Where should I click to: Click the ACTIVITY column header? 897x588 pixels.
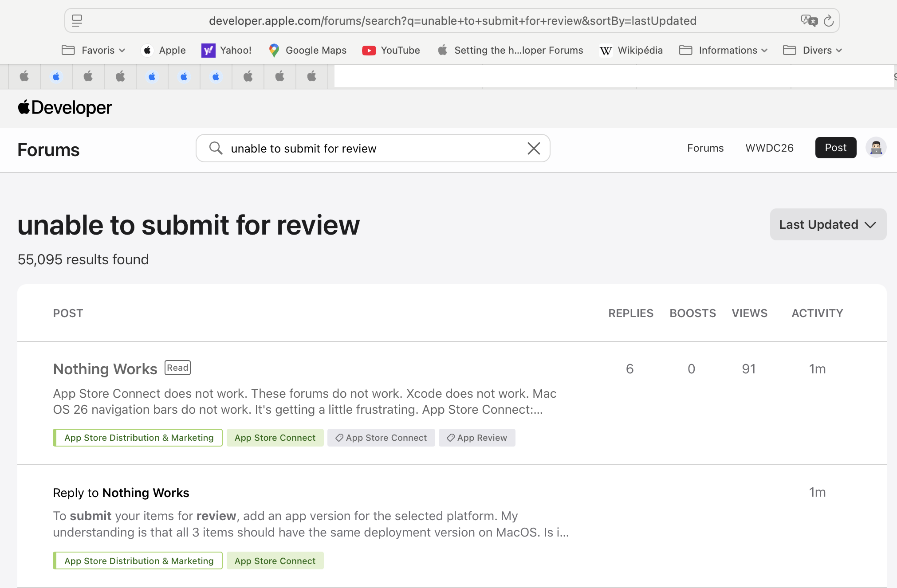tap(818, 313)
